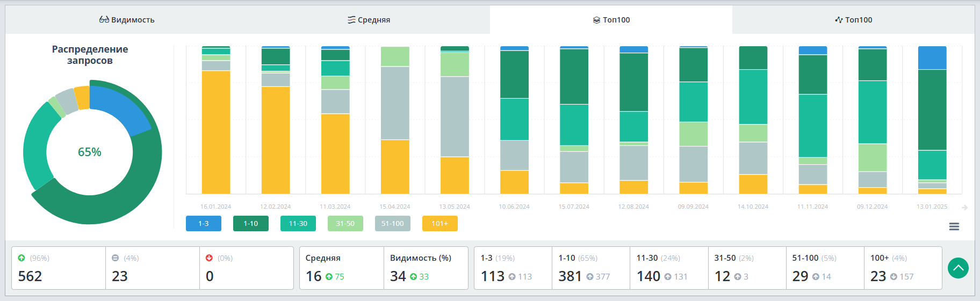Select the bar for 15.04.2024

click(x=395, y=120)
